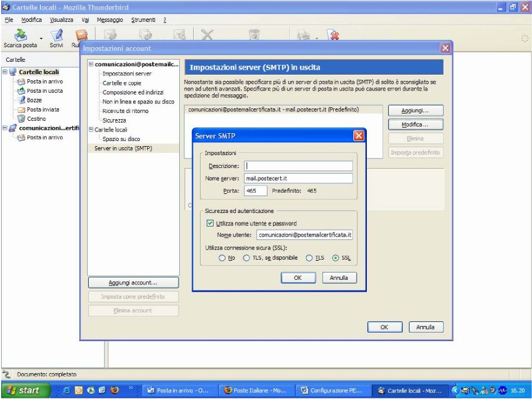Focus the Descrizione input field
Viewport: 532px width, 399px height.
[298, 166]
